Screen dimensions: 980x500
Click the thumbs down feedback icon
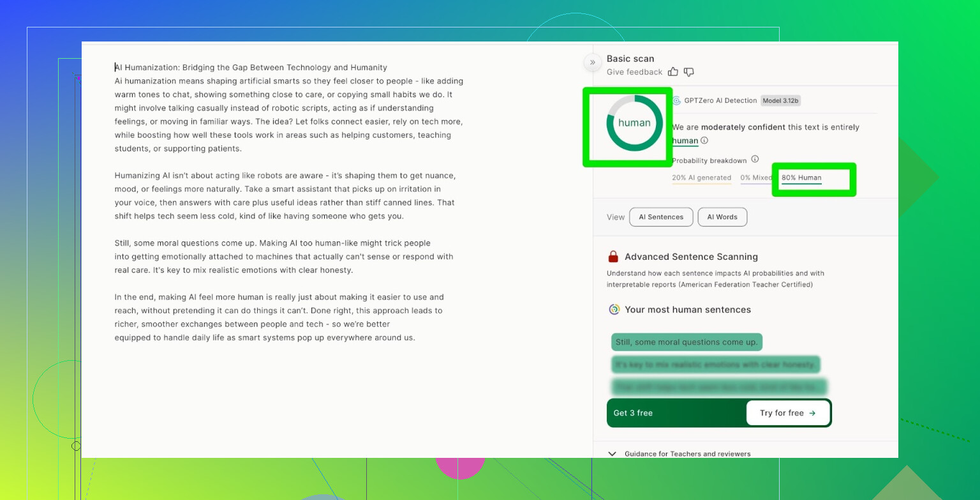pos(689,72)
